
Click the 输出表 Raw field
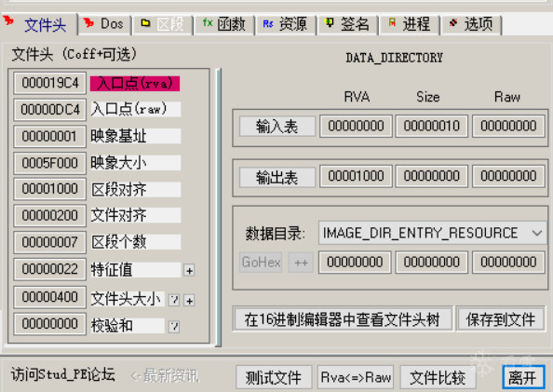(508, 176)
